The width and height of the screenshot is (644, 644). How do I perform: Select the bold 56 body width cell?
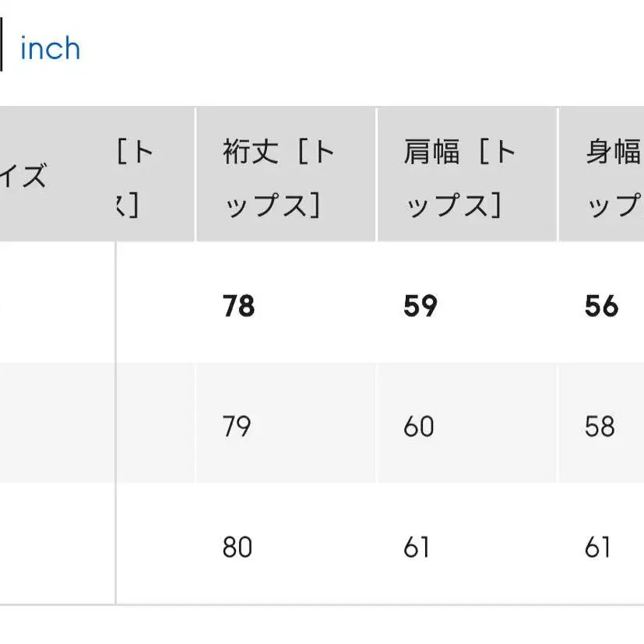(x=601, y=306)
